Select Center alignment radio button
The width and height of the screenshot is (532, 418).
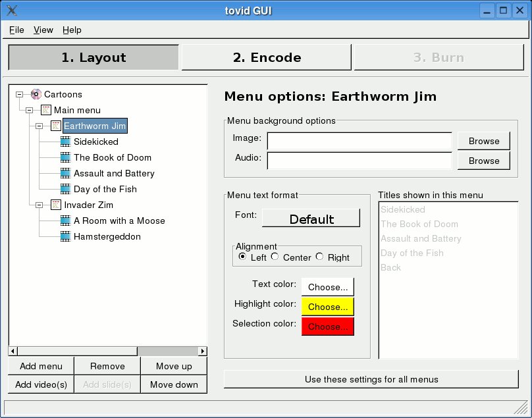tap(275, 257)
